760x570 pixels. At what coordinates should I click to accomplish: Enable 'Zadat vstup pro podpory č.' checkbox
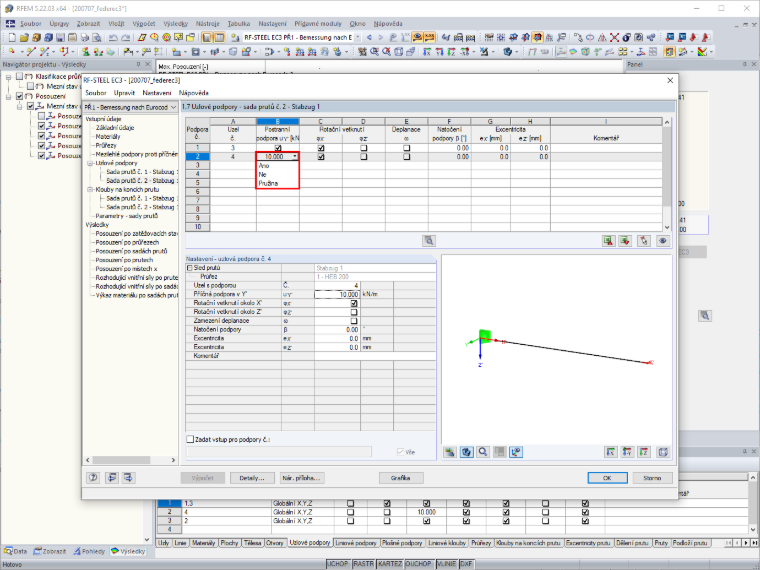190,439
